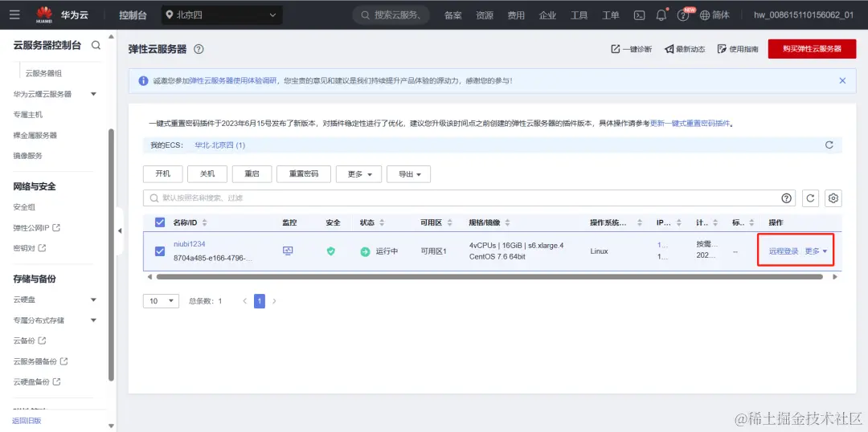
Task: Expand 华为云耀云服务器 sidebar section
Action: coord(93,94)
